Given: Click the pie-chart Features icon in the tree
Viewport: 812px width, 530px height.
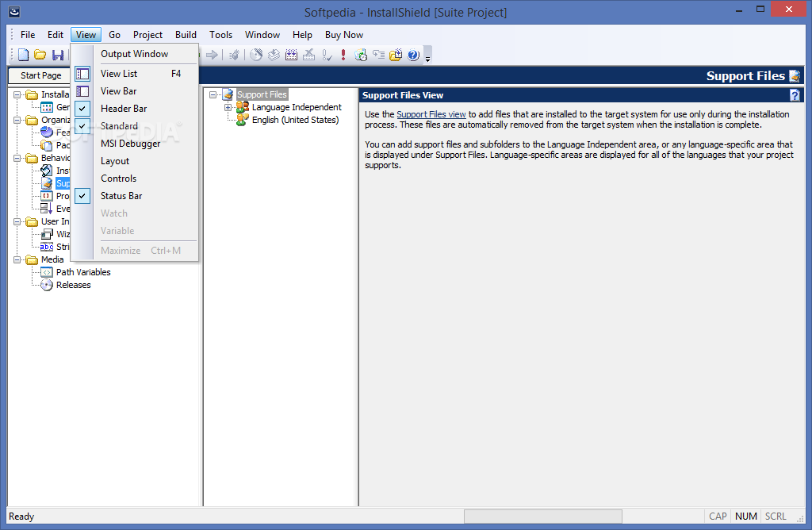Looking at the screenshot, I should [x=47, y=132].
